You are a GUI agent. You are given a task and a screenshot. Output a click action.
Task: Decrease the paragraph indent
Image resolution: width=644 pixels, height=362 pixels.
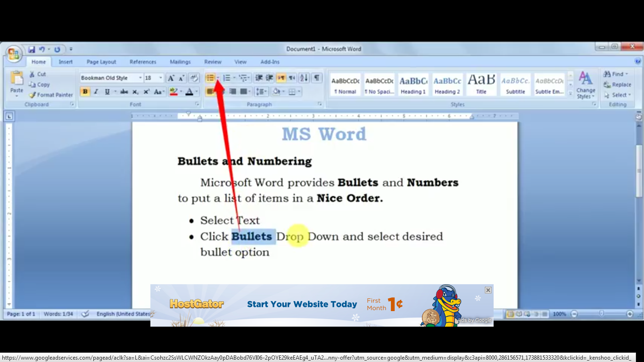259,78
